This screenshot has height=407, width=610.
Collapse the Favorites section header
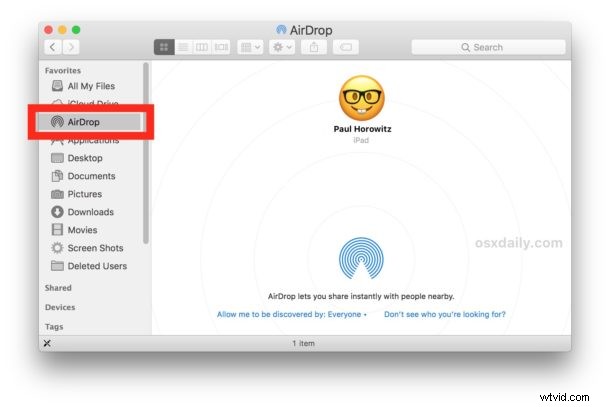click(x=63, y=70)
